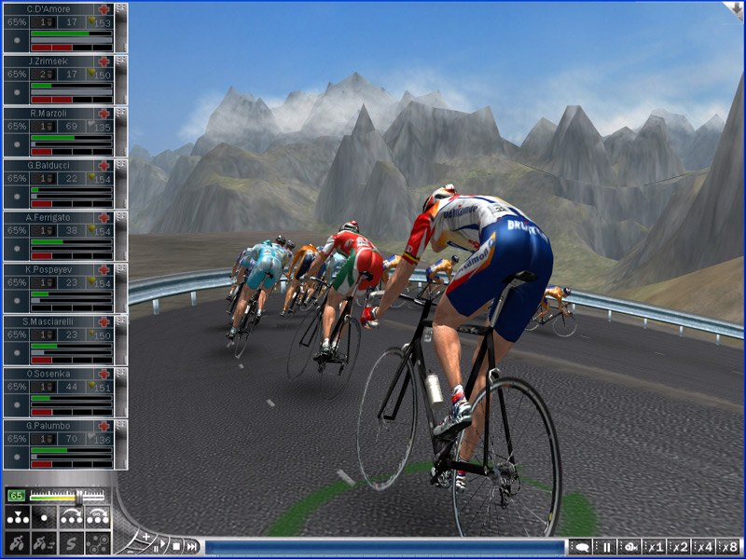This screenshot has height=560, width=746.
Task: Click red cross on J.Zrimsek's panel
Action: click(104, 61)
